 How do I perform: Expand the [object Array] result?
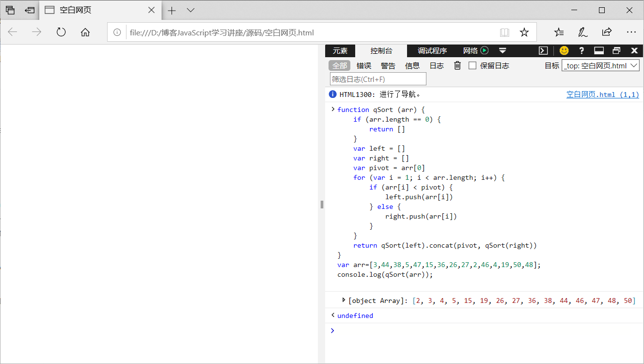click(344, 301)
